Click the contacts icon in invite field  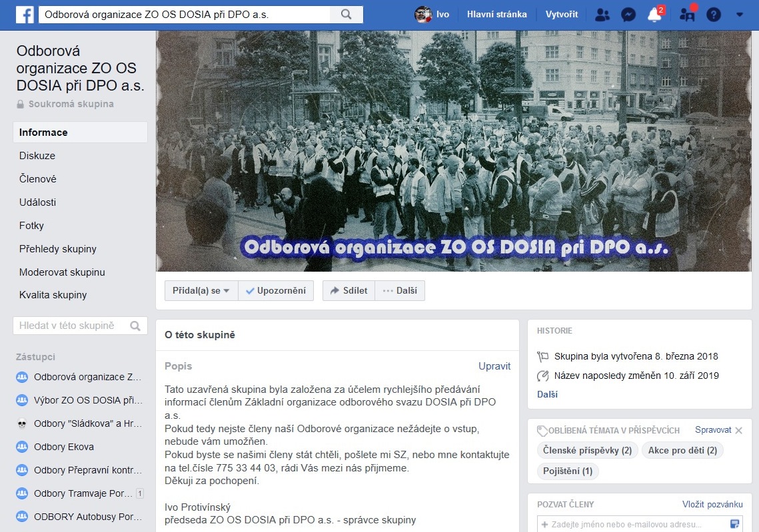(734, 524)
